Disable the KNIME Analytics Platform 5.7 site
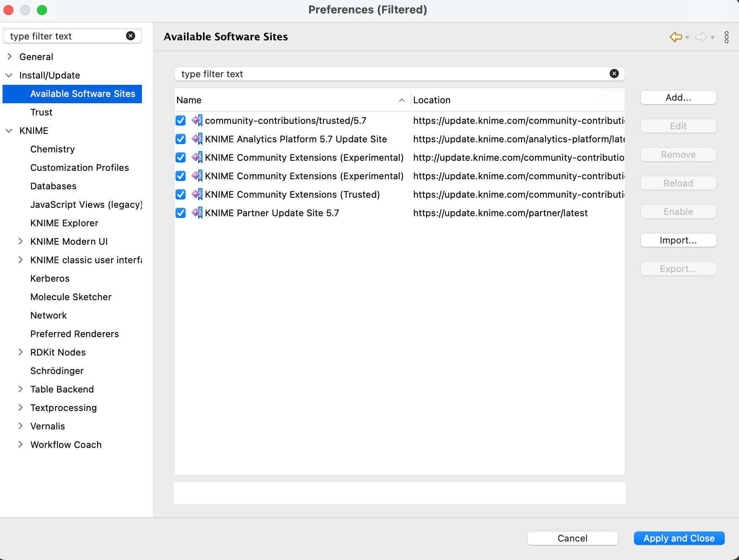This screenshot has height=560, width=739. coord(181,139)
